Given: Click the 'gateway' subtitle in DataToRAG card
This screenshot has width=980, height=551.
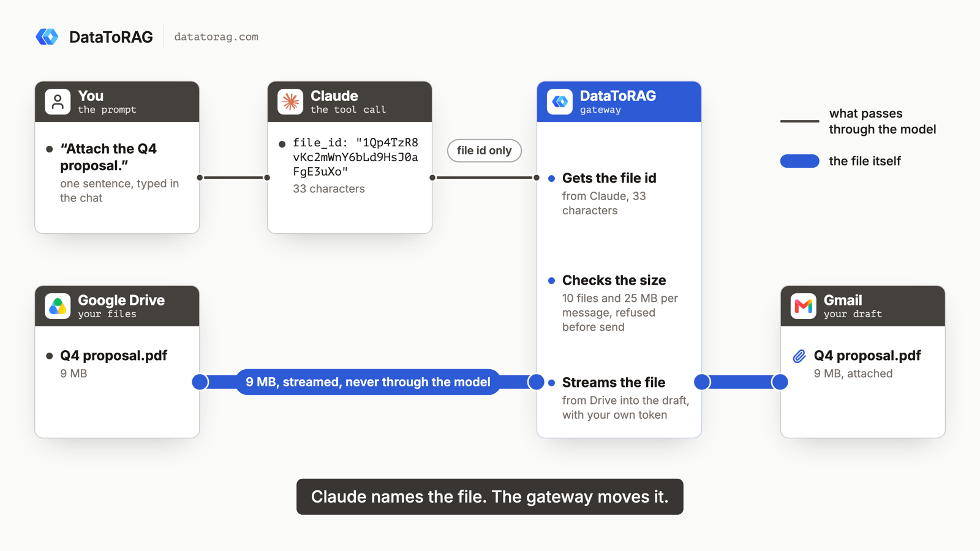Looking at the screenshot, I should point(600,110).
